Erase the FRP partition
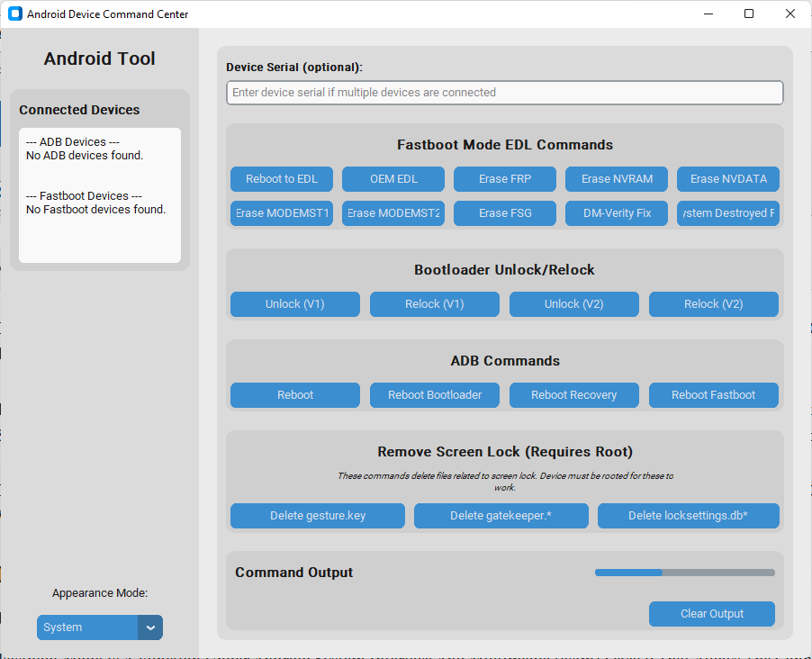812x659 pixels. tap(504, 178)
